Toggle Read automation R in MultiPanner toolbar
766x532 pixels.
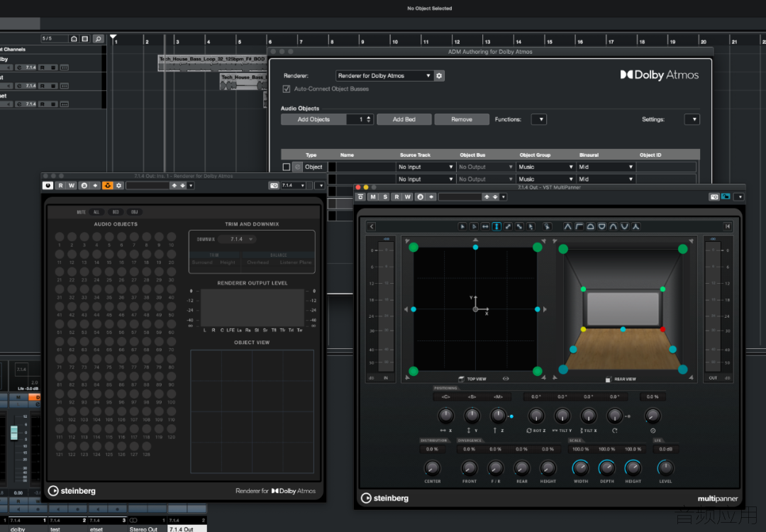pos(396,197)
